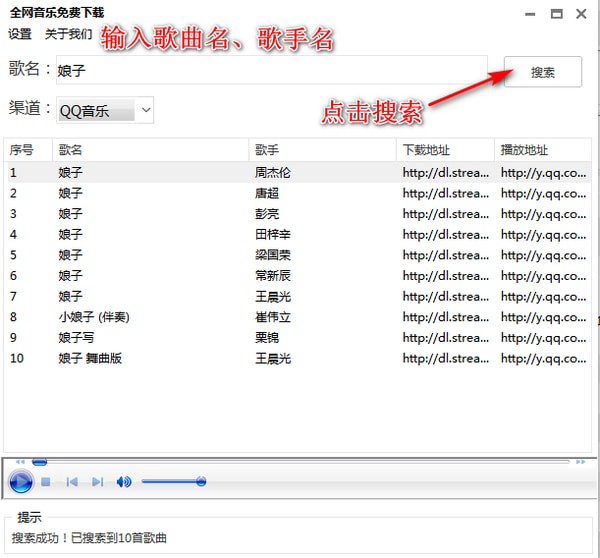Image resolution: width=600 pixels, height=558 pixels.
Task: Skip to next track icon
Action: pyautogui.click(x=97, y=482)
